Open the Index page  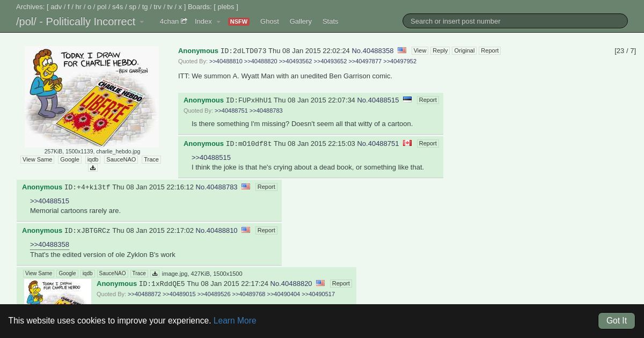[x=203, y=21]
